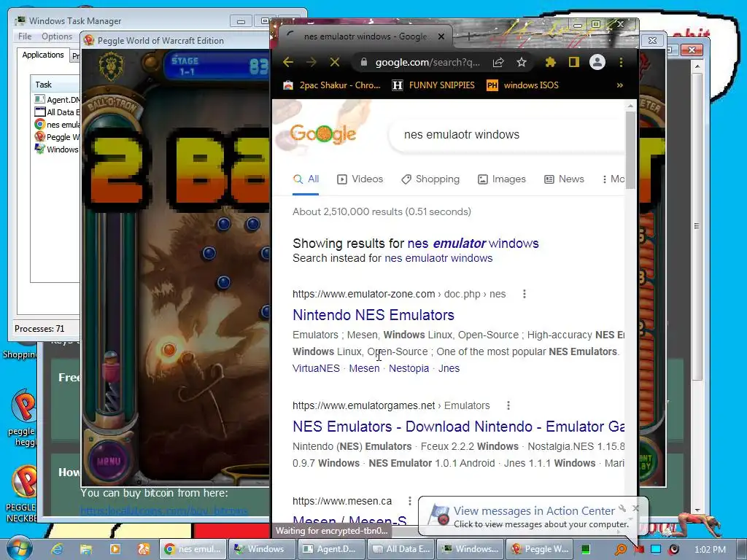747x560 pixels.
Task: Open options for the emulator-zone.com result
Action: tap(525, 294)
